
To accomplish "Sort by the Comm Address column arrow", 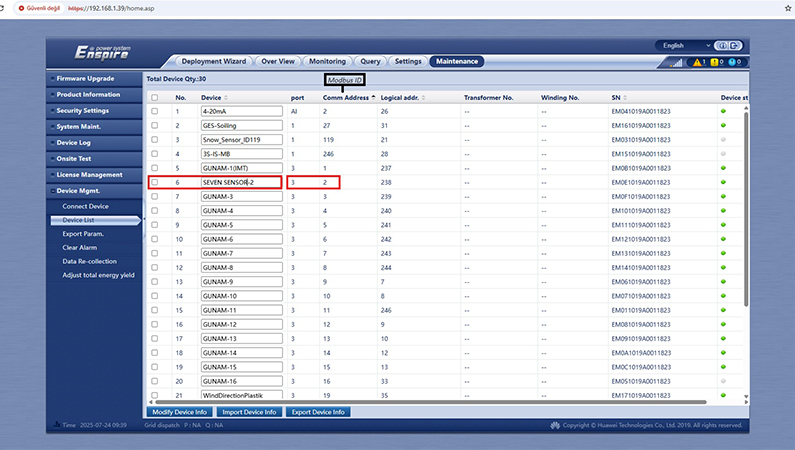I will [x=373, y=98].
